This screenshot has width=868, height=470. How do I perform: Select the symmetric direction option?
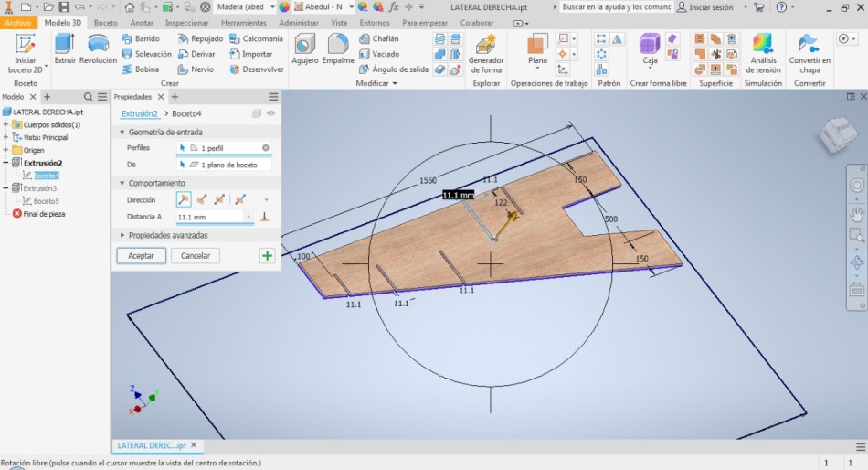[x=219, y=199]
